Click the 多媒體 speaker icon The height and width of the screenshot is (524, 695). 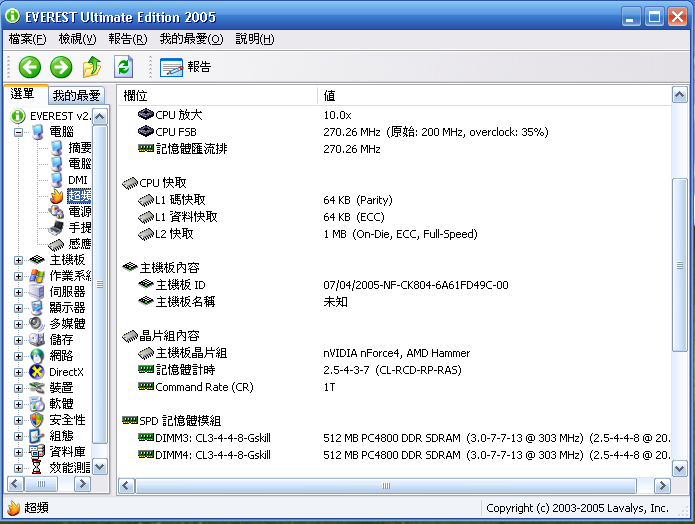(37, 324)
